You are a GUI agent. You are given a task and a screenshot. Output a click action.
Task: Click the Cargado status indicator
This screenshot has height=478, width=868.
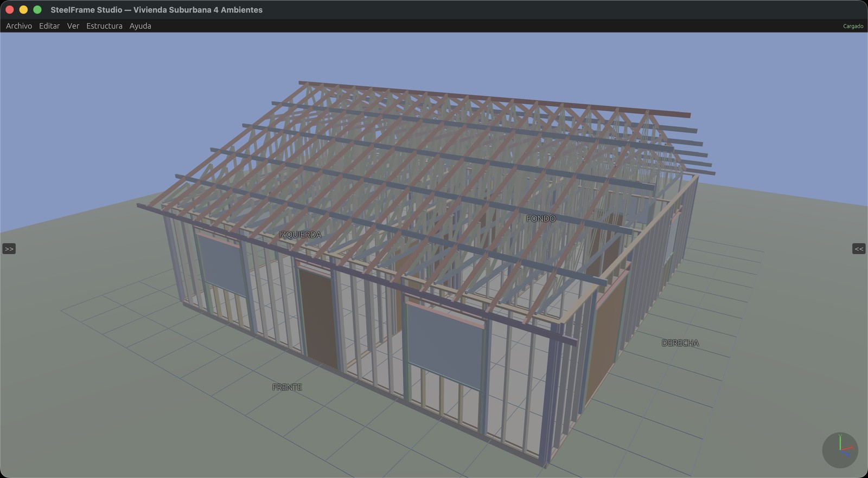853,26
